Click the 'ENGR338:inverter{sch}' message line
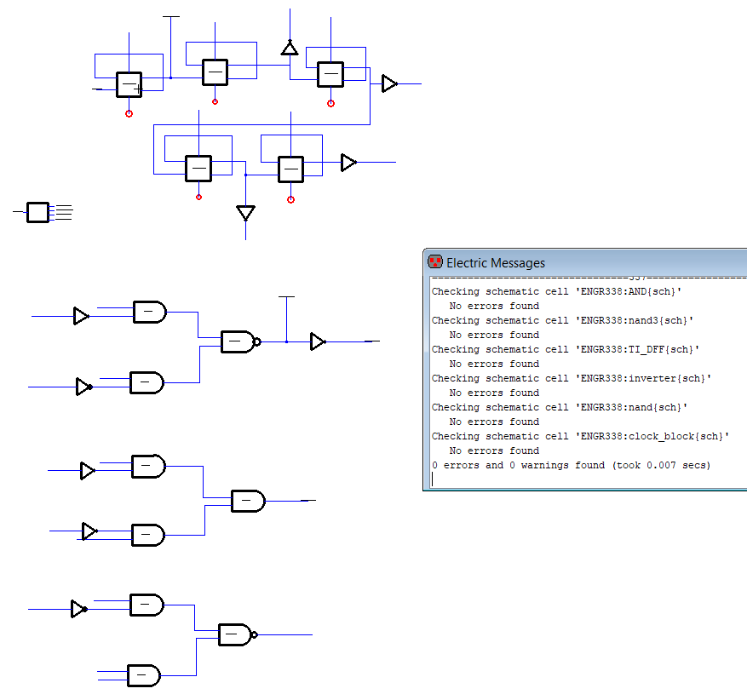Screen dimensions: 747x700 click(x=571, y=378)
